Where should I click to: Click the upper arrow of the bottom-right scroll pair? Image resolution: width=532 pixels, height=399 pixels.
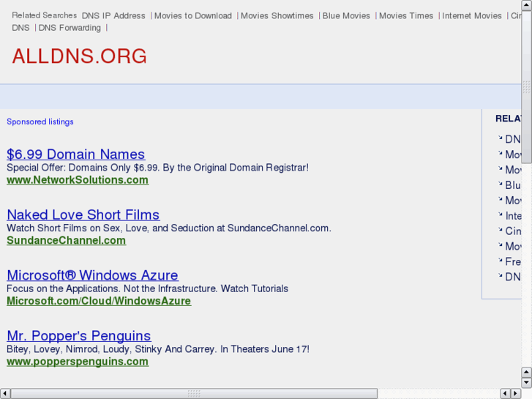(526, 372)
